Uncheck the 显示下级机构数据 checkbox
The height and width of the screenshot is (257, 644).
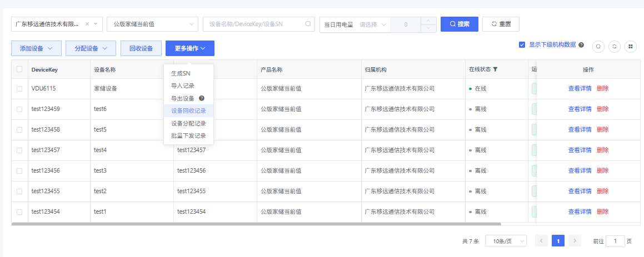tap(522, 45)
